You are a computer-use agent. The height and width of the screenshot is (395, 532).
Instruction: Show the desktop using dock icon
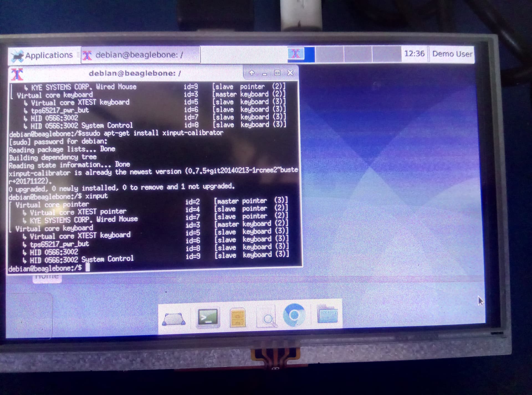coord(174,319)
